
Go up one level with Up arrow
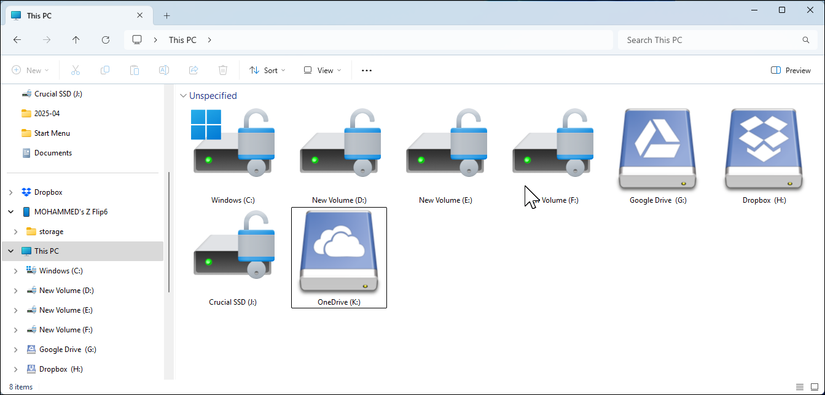(x=76, y=40)
